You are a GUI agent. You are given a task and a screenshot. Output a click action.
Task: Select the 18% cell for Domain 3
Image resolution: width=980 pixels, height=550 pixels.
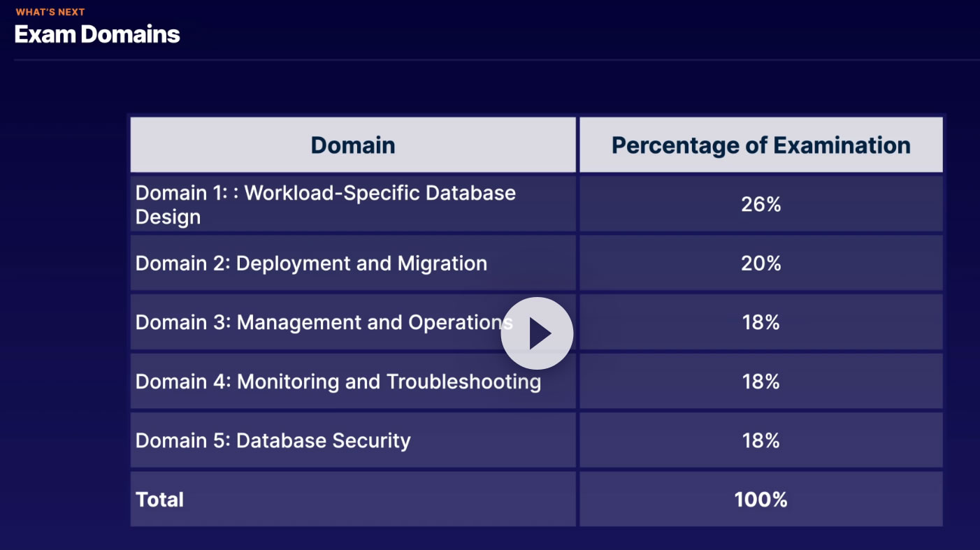click(761, 322)
